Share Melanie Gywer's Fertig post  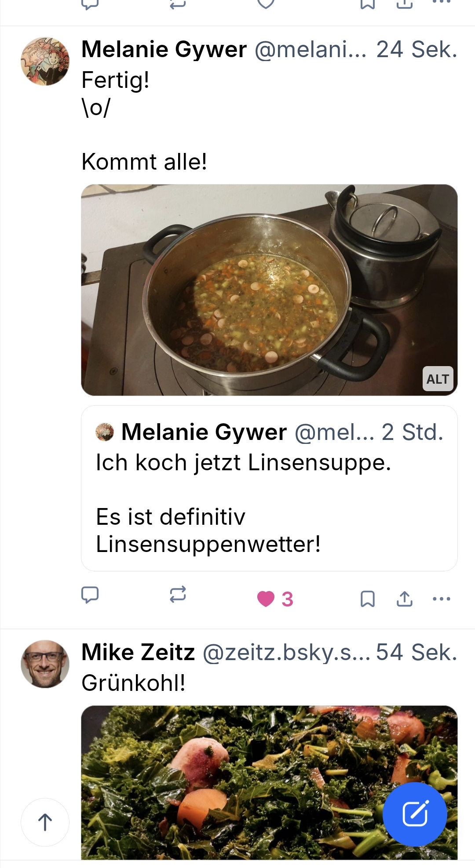click(x=405, y=599)
